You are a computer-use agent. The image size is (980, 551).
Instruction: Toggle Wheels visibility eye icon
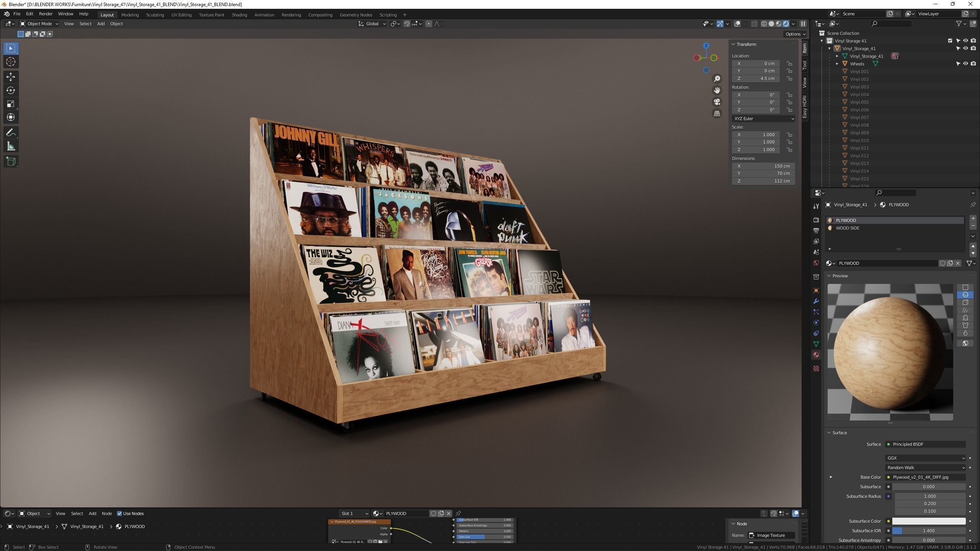pos(965,64)
